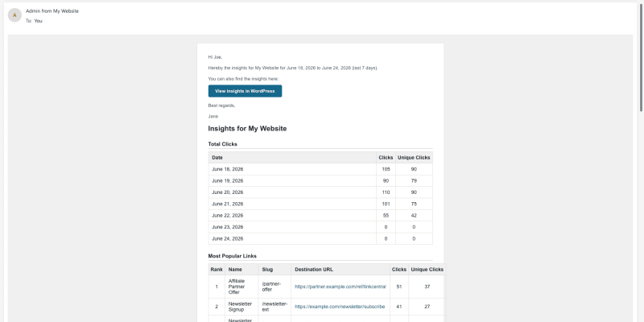Image resolution: width=644 pixels, height=322 pixels.
Task: Click the 79 unique clicks value for June 19
Action: click(x=414, y=180)
